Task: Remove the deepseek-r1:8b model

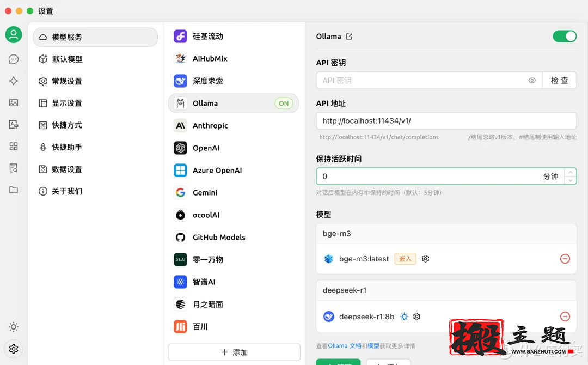Action: click(565, 317)
